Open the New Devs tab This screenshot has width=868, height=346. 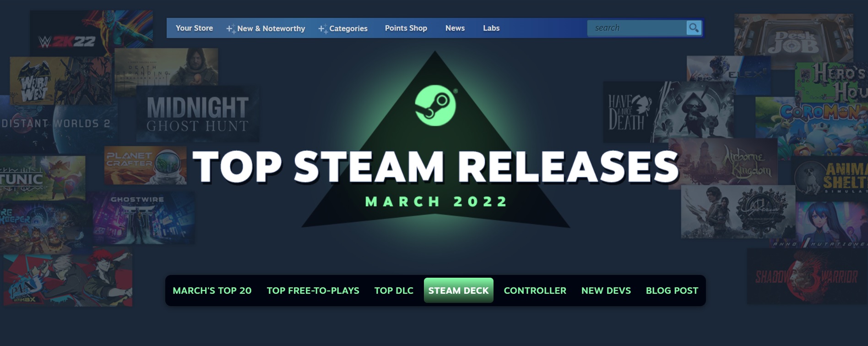(606, 291)
